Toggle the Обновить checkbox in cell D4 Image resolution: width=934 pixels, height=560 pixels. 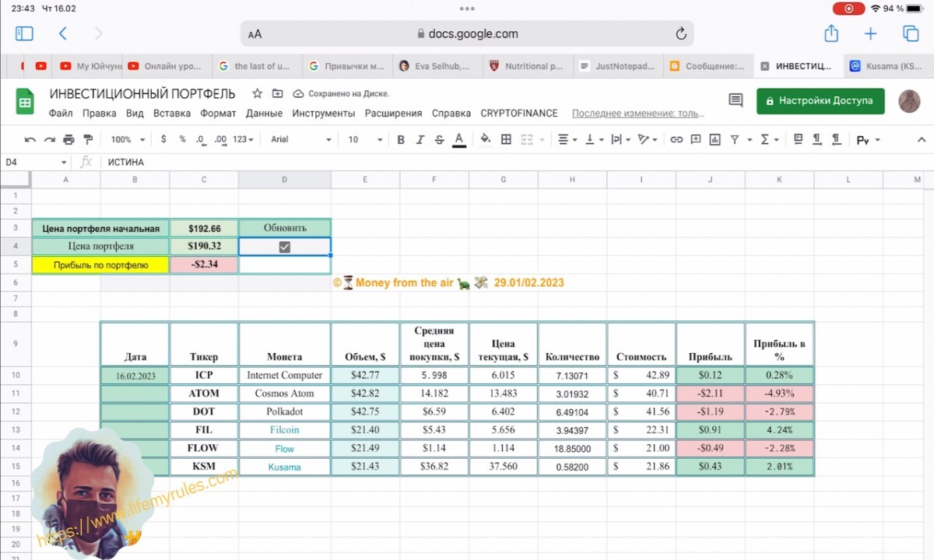click(285, 247)
